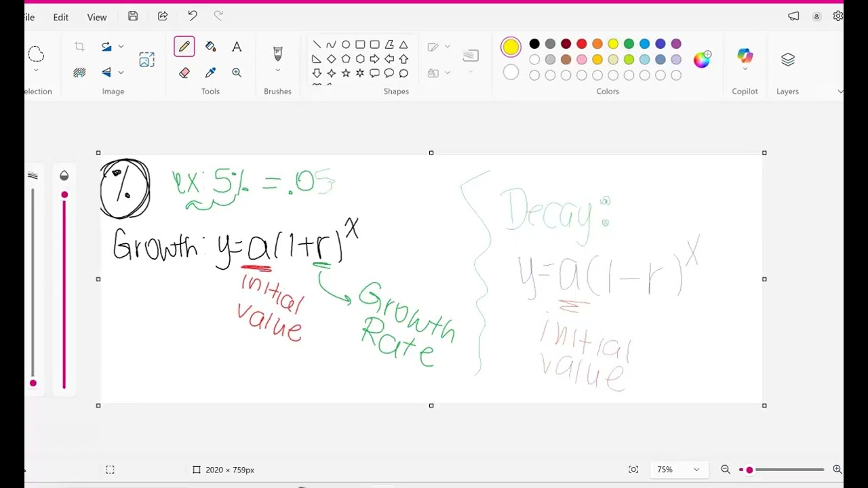Choose the Diamond shape

[x=331, y=59]
